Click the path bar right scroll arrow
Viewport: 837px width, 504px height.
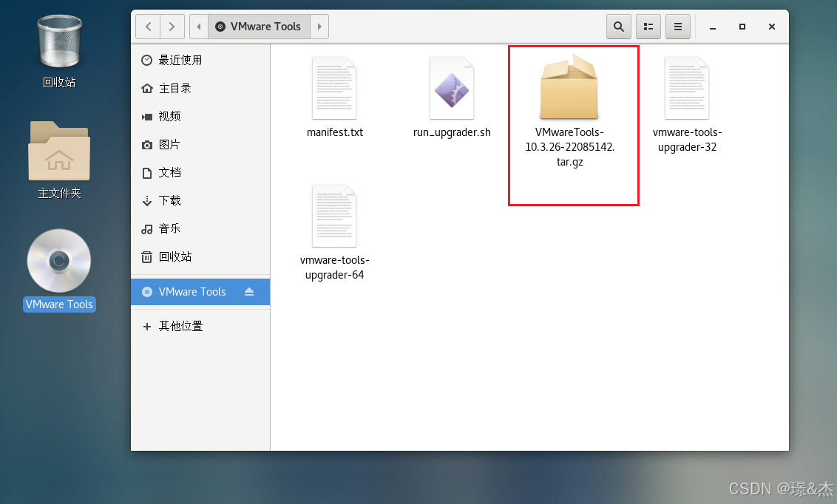[319, 27]
